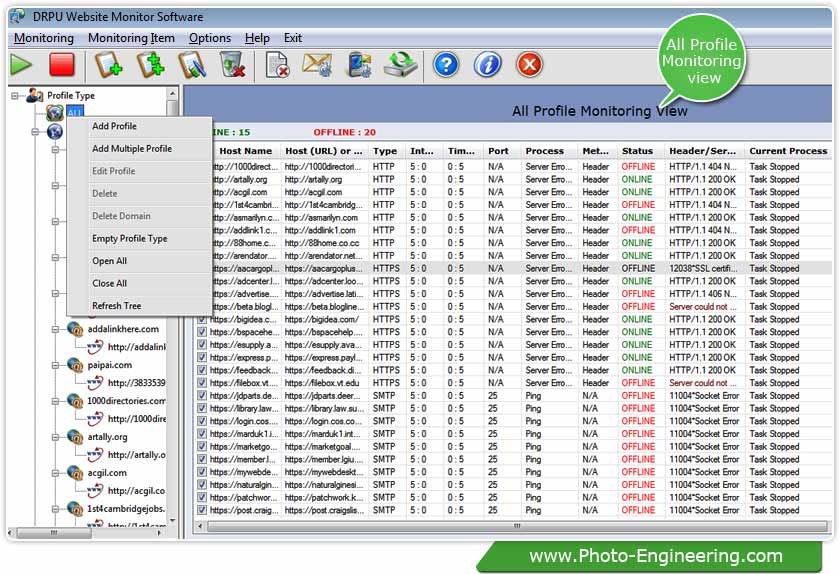
Task: Start monitoring with the green play icon
Action: pyautogui.click(x=21, y=65)
